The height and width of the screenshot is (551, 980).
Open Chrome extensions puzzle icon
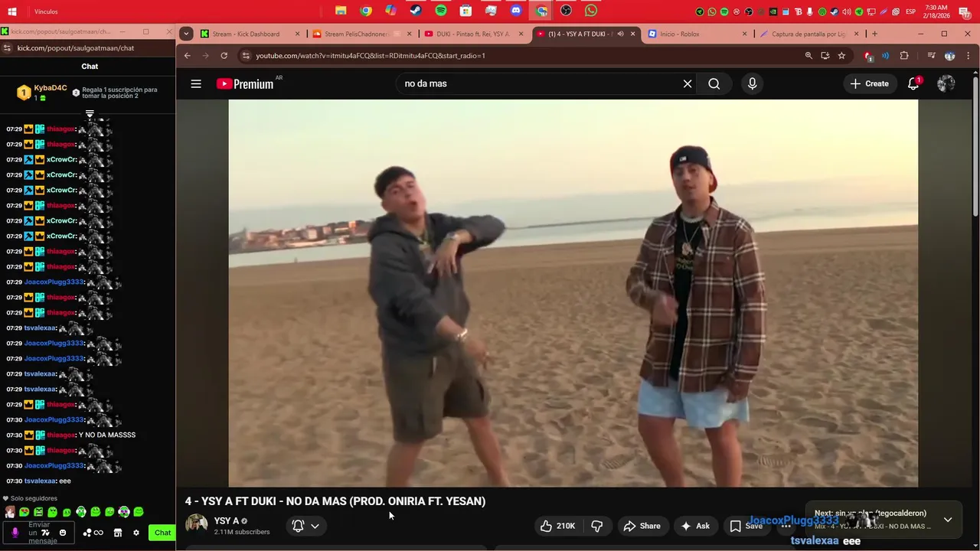[904, 56]
